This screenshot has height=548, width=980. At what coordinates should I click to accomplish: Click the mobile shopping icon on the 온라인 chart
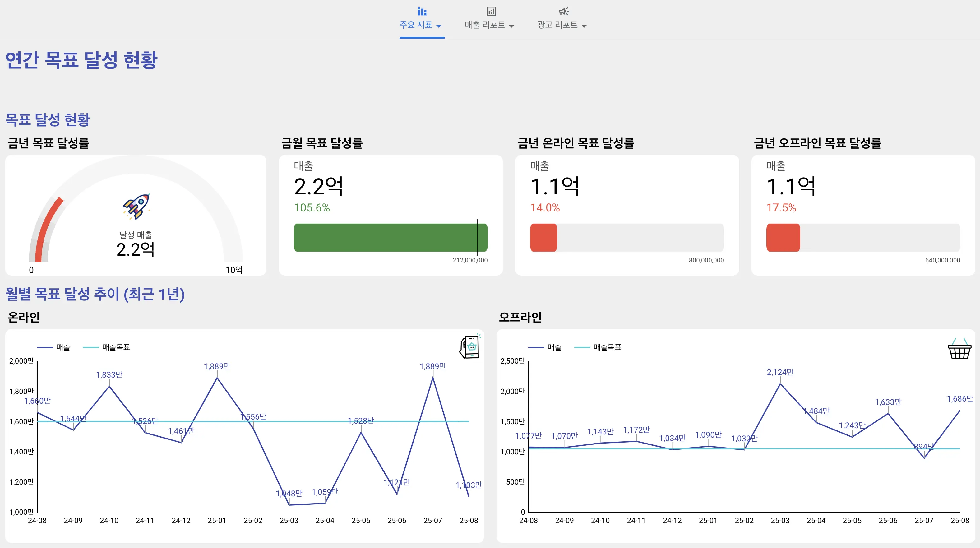pyautogui.click(x=470, y=348)
